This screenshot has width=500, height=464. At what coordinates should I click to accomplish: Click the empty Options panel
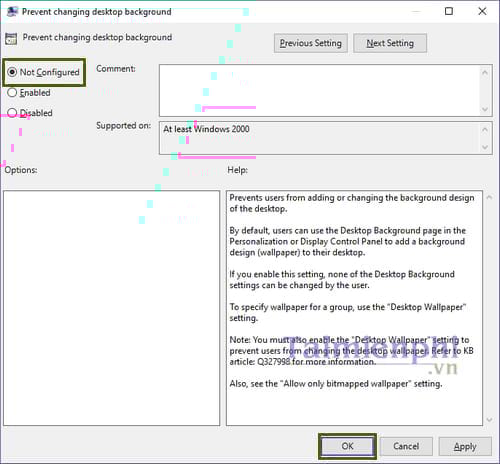coord(112,308)
